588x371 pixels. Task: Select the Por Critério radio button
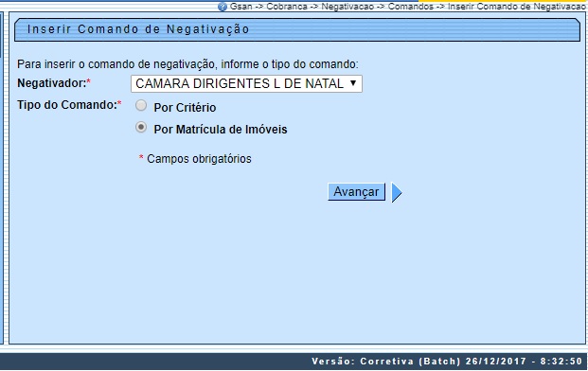[x=141, y=106]
